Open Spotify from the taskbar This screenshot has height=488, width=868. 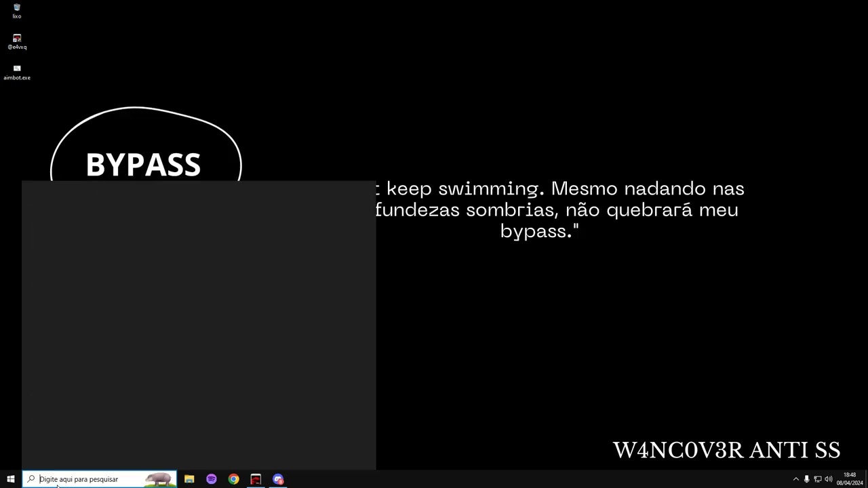[212, 479]
